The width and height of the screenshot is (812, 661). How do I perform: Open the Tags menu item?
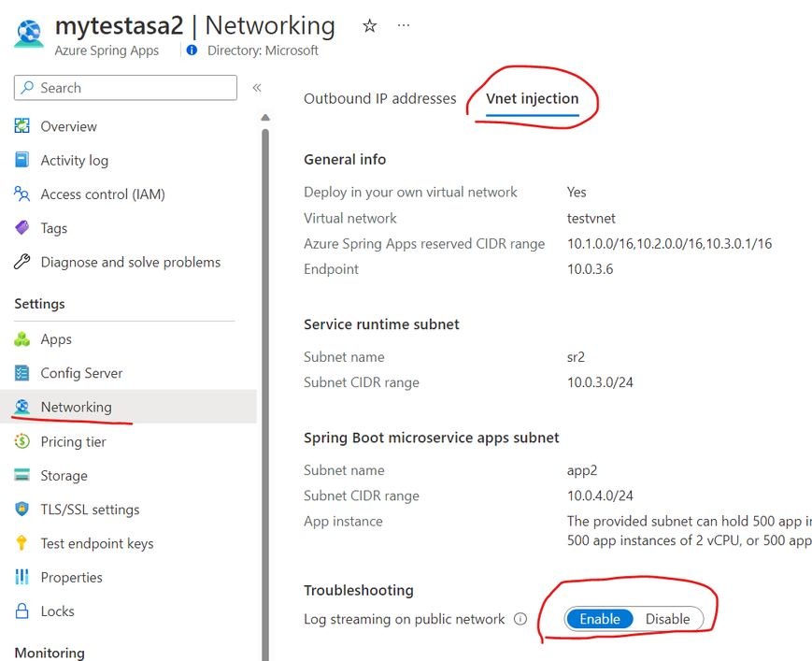click(54, 228)
